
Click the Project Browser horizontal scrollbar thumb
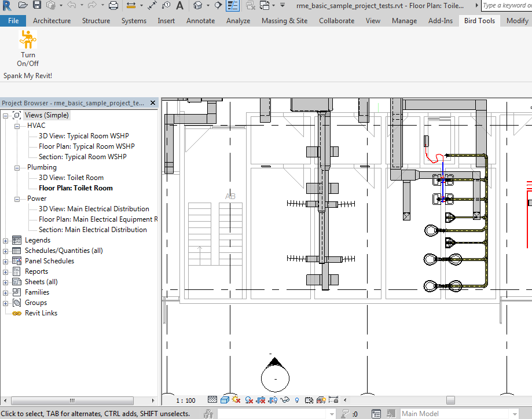72,400
